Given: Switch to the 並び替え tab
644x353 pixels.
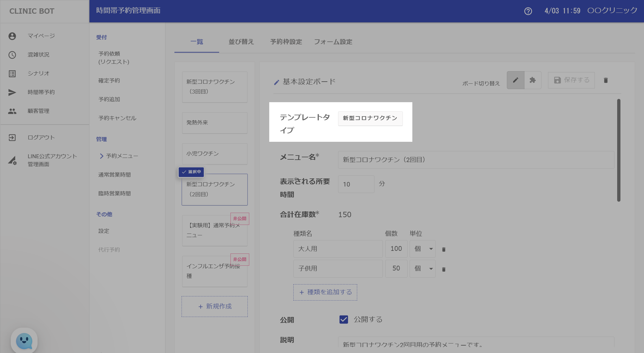Looking at the screenshot, I should [x=241, y=42].
